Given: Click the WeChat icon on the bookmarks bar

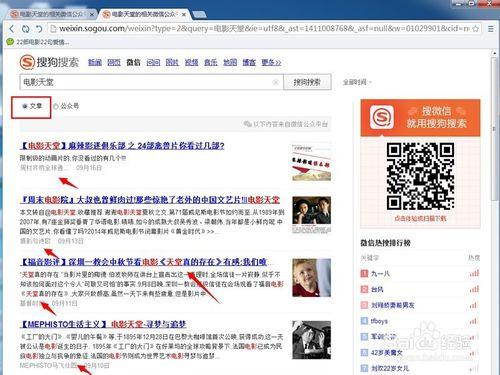Looking at the screenshot, I should click(10, 42).
